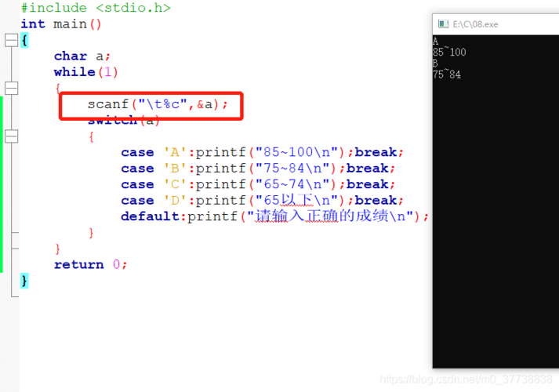The image size is (559, 392).
Task: Click the case 'D' printf line
Action: click(262, 200)
